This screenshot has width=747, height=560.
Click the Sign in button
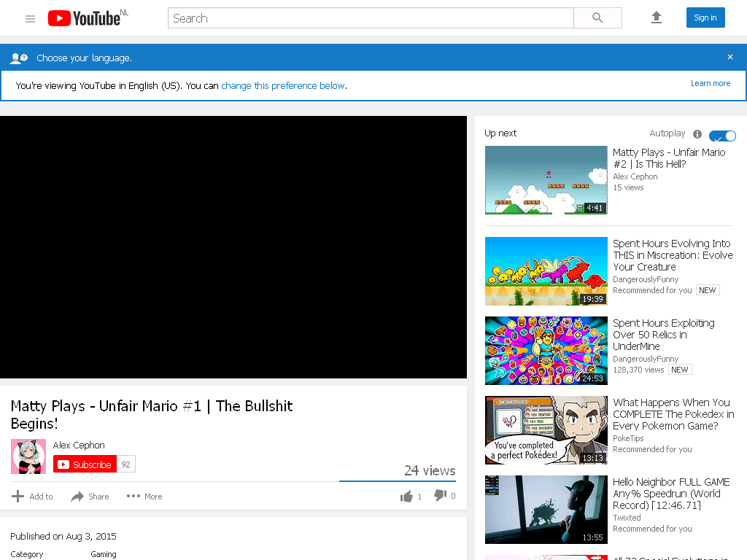coord(705,17)
